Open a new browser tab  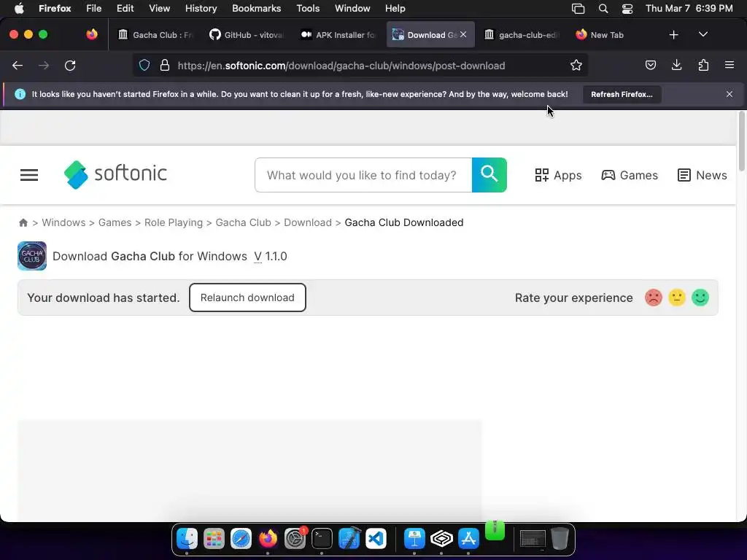click(673, 35)
